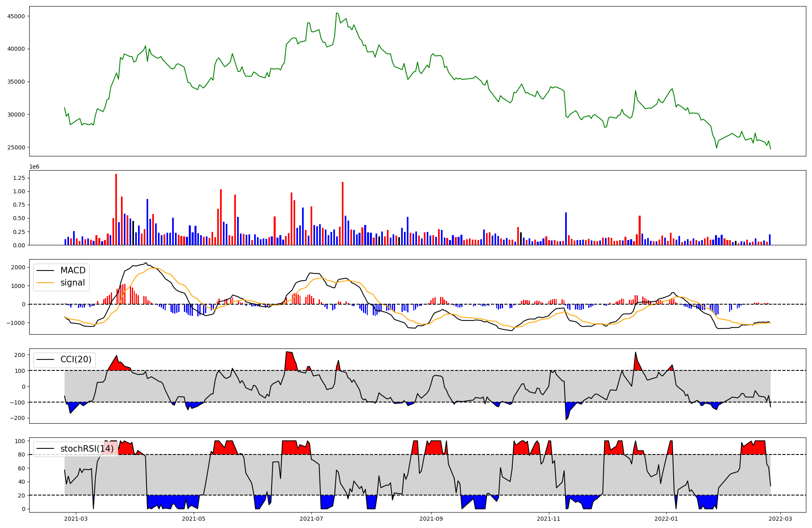Click the signal legend text

tap(73, 283)
